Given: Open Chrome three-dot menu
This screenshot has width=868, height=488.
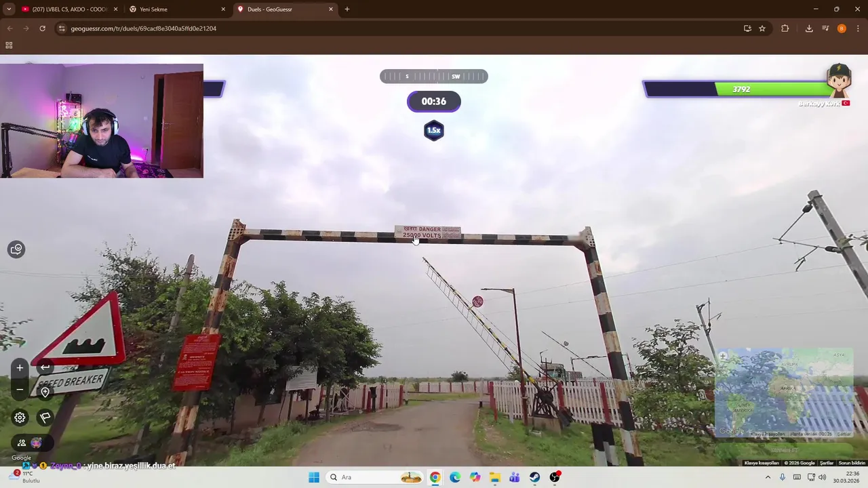Looking at the screenshot, I should tap(859, 28).
